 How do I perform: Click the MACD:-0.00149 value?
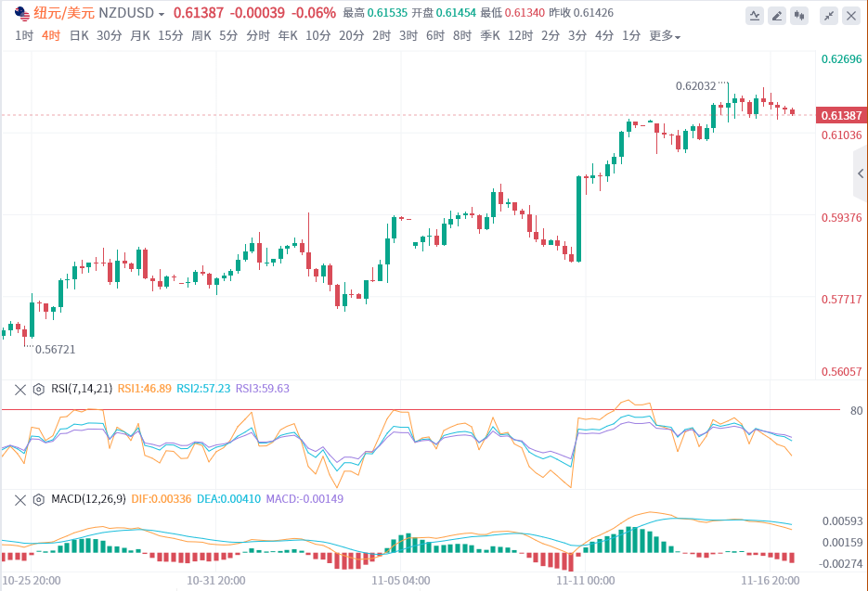click(304, 499)
